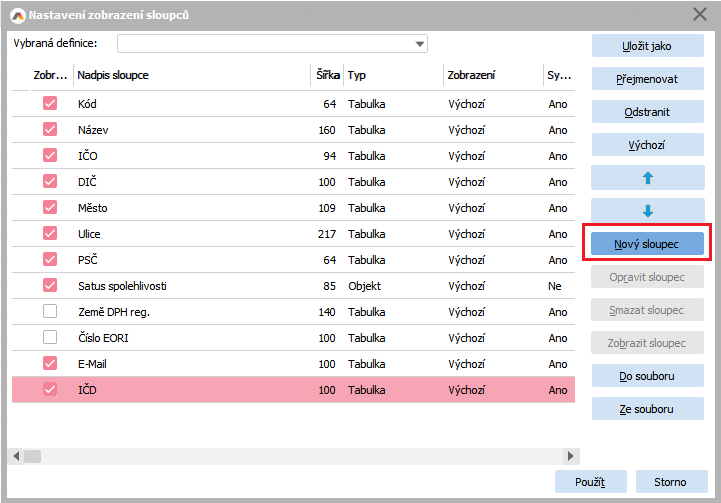This screenshot has width=721, height=503.
Task: Click the move down arrow button
Action: pyautogui.click(x=647, y=210)
